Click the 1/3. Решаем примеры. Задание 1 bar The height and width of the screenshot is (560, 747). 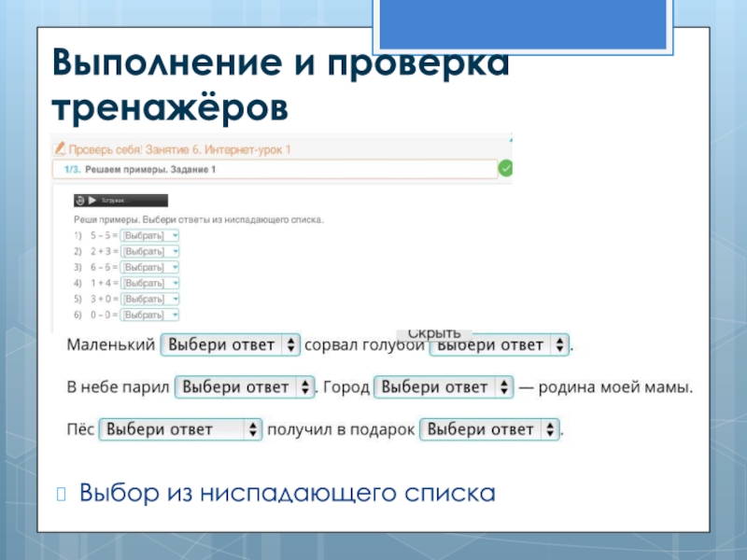pyautogui.click(x=275, y=169)
